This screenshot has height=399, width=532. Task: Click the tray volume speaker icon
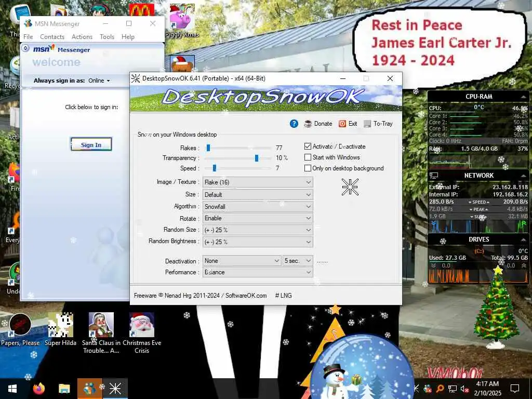tap(464, 389)
